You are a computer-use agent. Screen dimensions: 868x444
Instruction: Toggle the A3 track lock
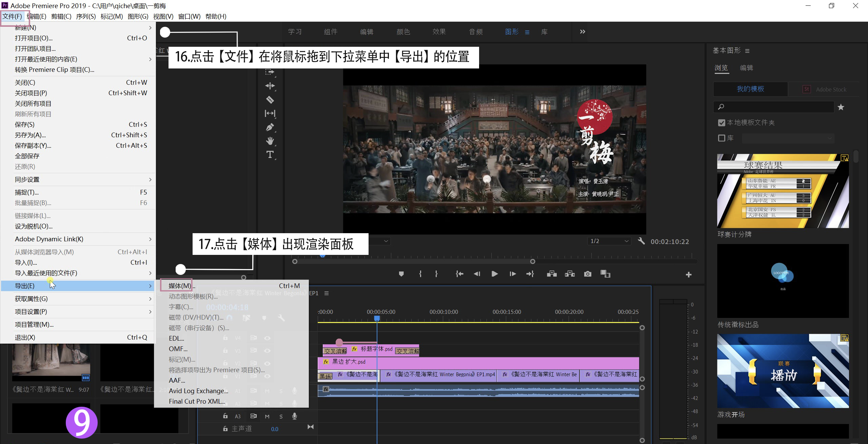[225, 416]
